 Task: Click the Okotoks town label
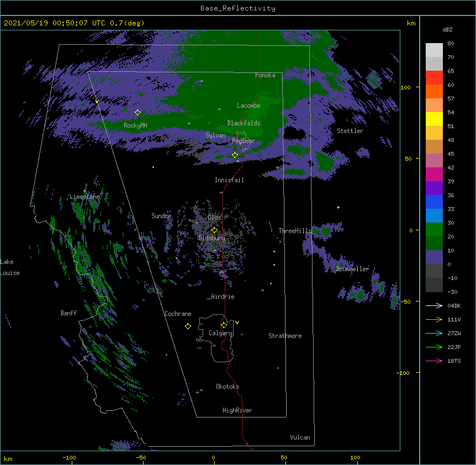(x=228, y=387)
